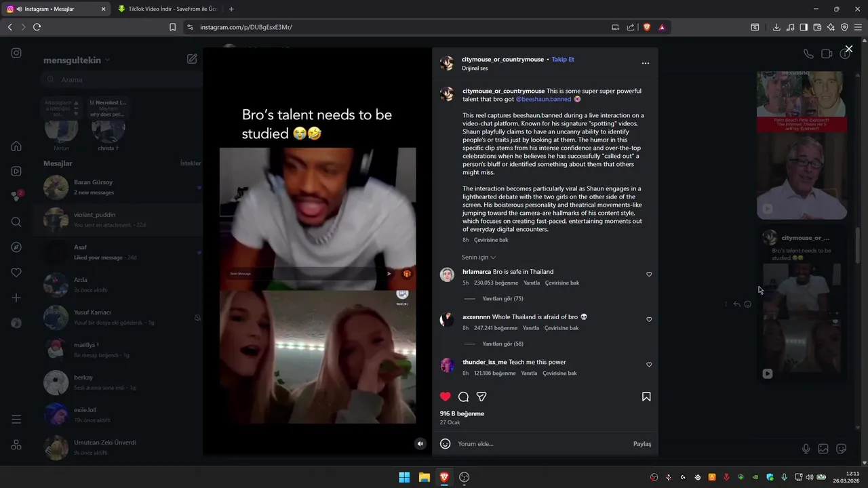Mute the reel video sound
Screen dimensions: 868x488
click(x=420, y=444)
